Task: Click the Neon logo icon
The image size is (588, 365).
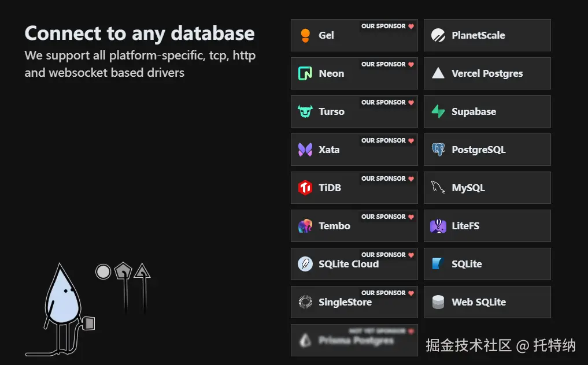Action: pos(305,73)
